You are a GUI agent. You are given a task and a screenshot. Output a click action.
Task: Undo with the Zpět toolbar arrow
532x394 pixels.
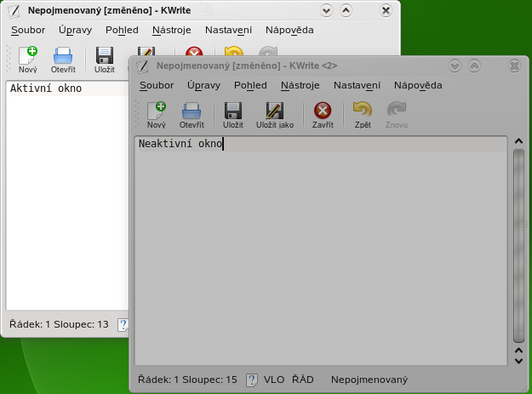[x=363, y=111]
